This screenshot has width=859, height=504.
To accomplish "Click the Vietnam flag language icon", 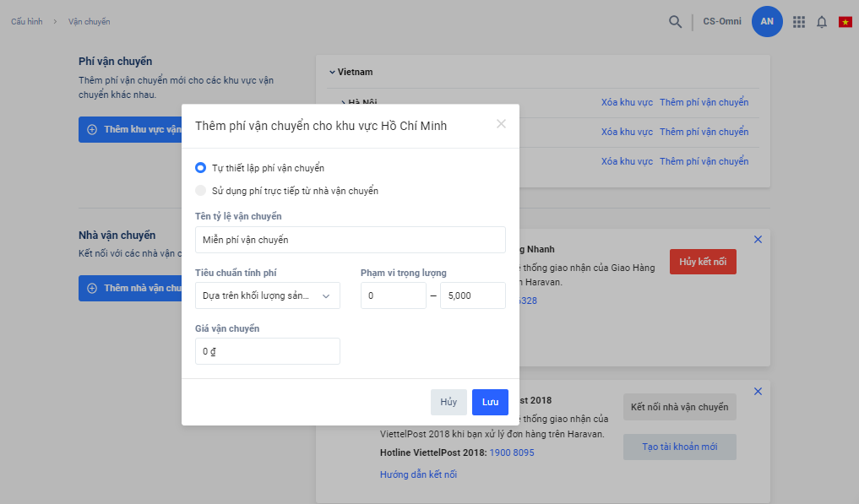I will 845,22.
